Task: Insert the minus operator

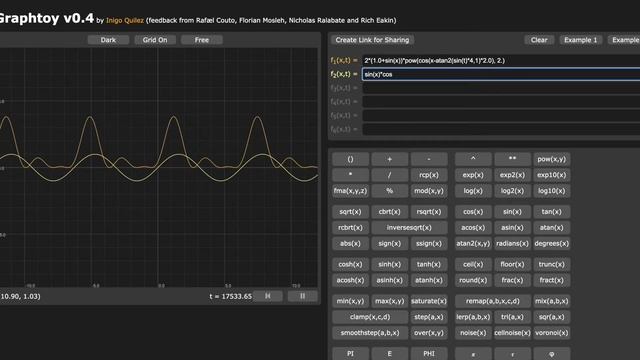Action: tap(429, 159)
